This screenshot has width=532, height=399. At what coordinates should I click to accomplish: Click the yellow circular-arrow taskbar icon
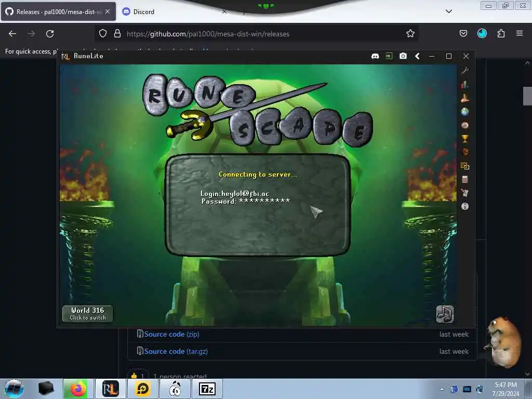click(142, 389)
